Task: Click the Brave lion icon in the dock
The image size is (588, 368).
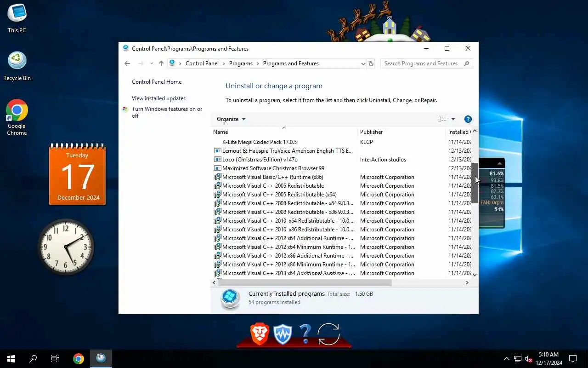Action: tap(259, 333)
